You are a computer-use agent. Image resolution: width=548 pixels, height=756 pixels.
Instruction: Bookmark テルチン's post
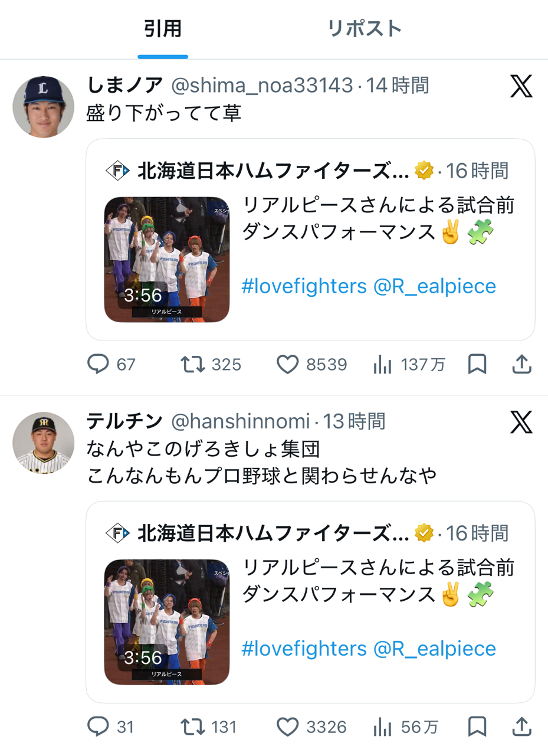pos(477,727)
